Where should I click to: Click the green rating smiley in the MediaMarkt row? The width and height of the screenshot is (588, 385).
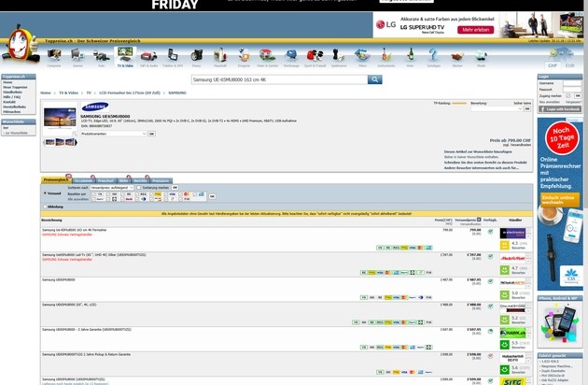tap(505, 270)
